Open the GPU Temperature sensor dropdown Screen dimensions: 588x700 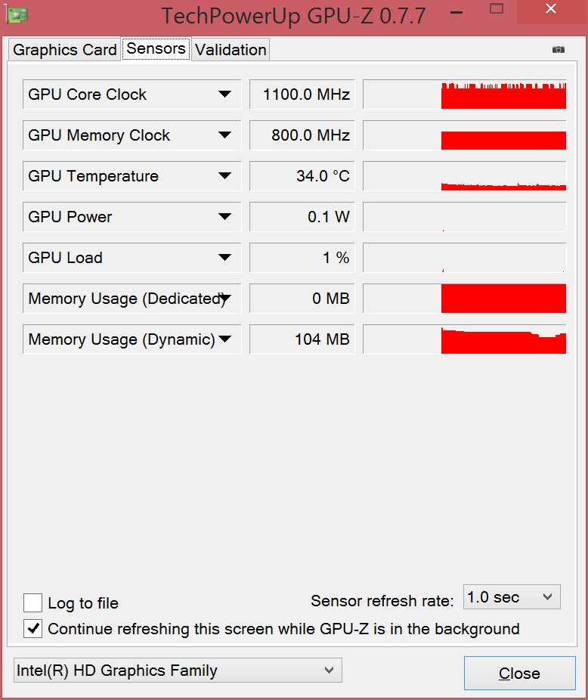pos(224,176)
